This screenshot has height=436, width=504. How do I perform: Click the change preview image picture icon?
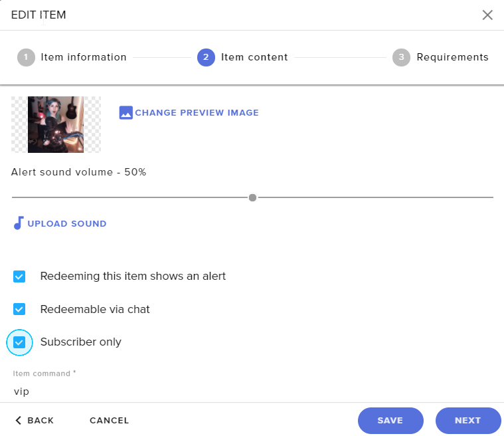click(x=126, y=113)
